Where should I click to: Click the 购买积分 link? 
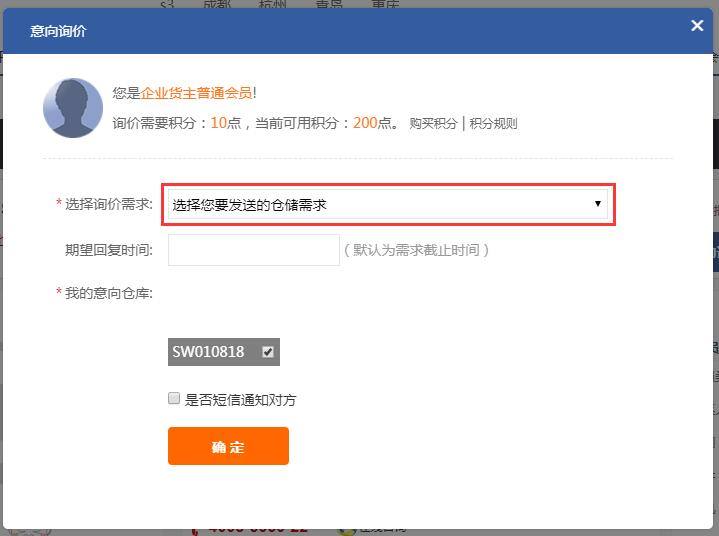pyautogui.click(x=433, y=124)
